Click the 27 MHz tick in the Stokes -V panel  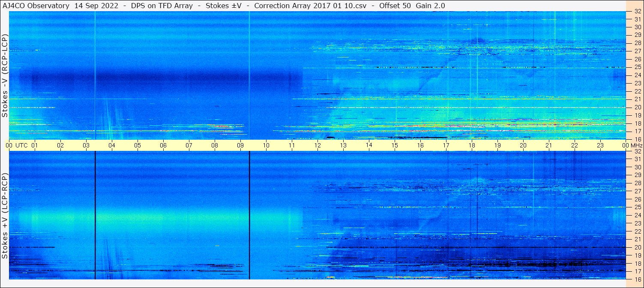(x=637, y=51)
